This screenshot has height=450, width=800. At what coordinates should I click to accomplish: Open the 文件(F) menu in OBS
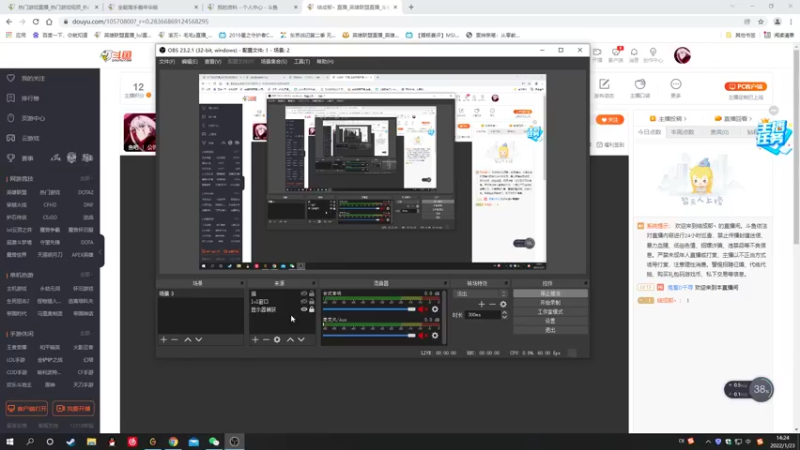click(x=167, y=62)
